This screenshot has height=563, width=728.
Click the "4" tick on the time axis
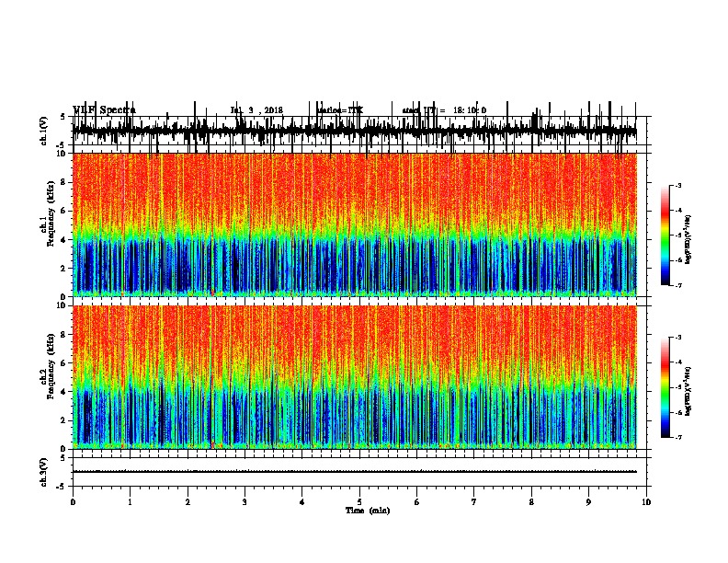coord(301,502)
